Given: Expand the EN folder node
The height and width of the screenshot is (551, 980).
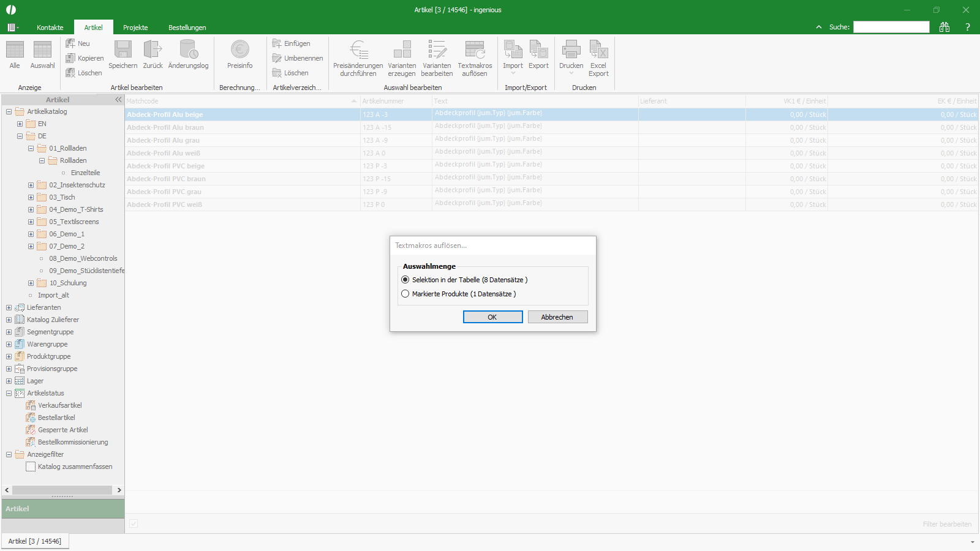Looking at the screenshot, I should point(20,124).
